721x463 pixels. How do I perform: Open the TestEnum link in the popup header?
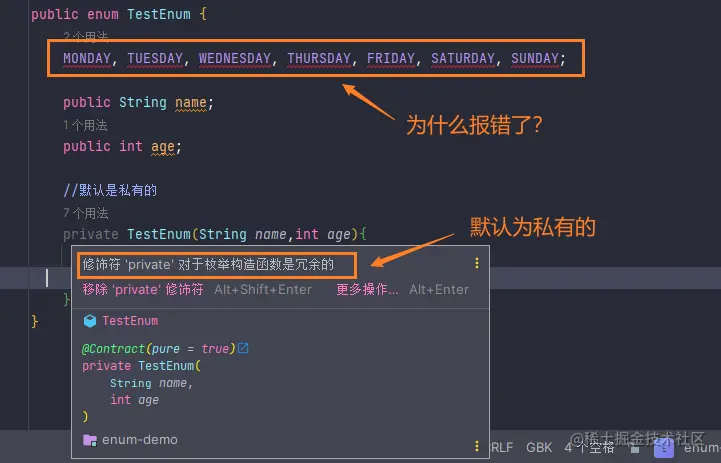pos(130,321)
